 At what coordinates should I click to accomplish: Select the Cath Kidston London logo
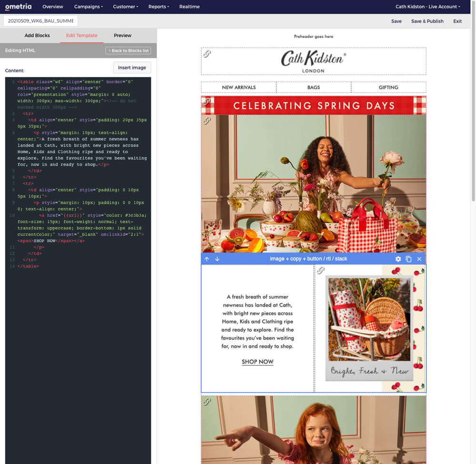pos(314,61)
